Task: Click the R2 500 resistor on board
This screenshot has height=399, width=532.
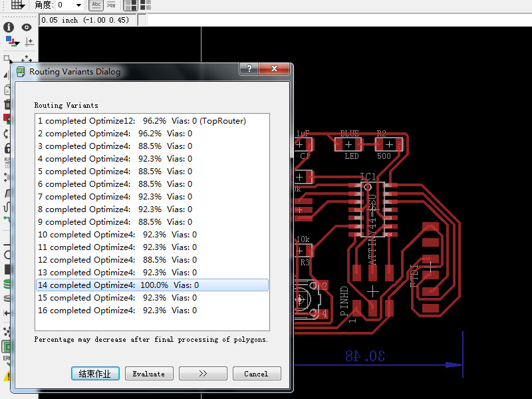Action: pos(389,144)
